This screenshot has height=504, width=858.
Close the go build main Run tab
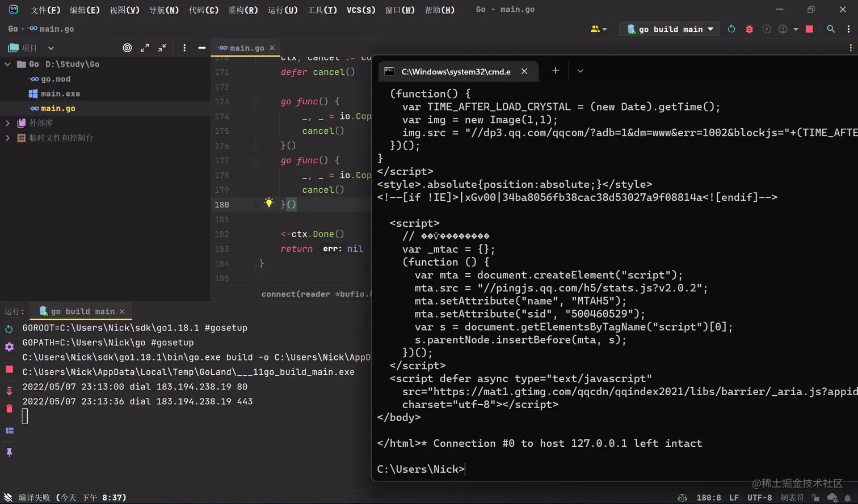[122, 311]
